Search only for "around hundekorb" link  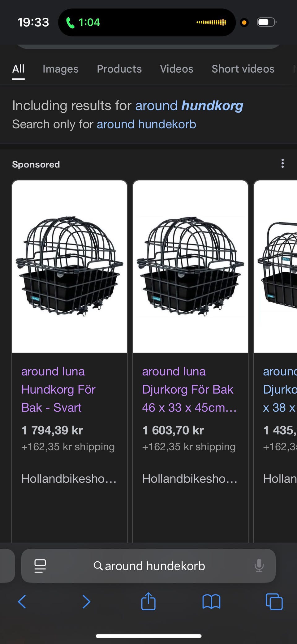click(146, 124)
